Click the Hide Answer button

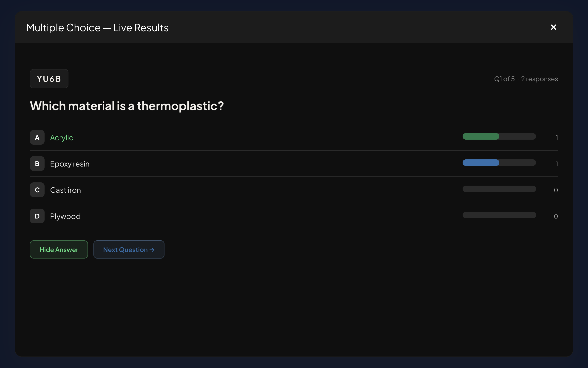coord(59,250)
